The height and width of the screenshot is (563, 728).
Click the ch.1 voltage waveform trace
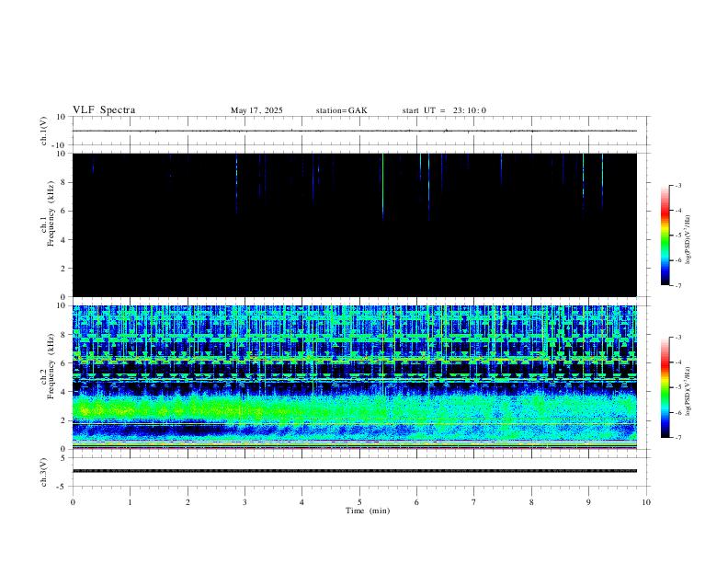355,131
